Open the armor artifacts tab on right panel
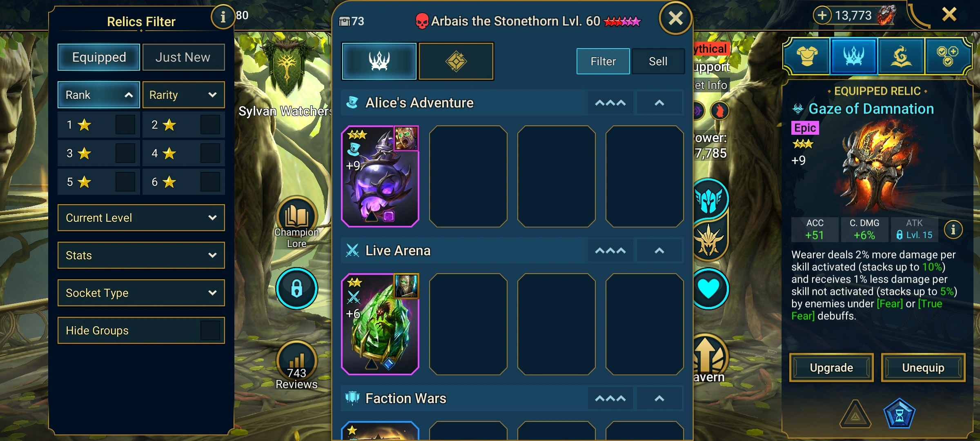 coord(807,56)
